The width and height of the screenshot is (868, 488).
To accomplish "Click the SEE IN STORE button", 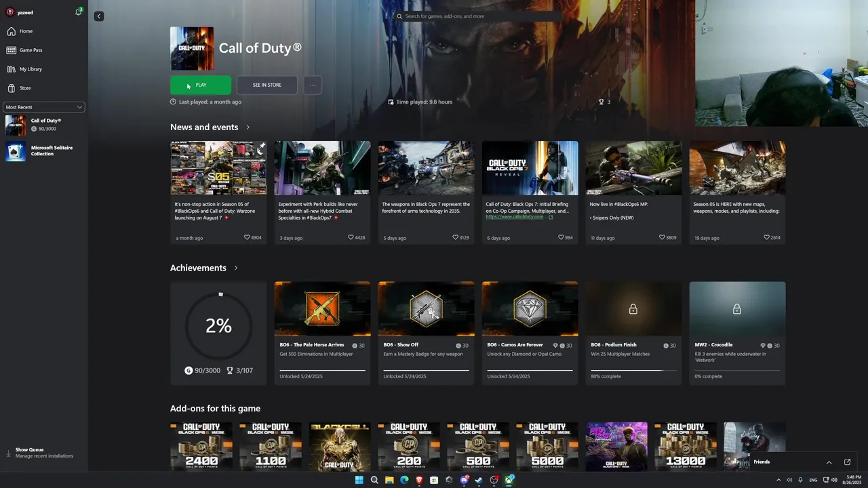I will 267,85.
